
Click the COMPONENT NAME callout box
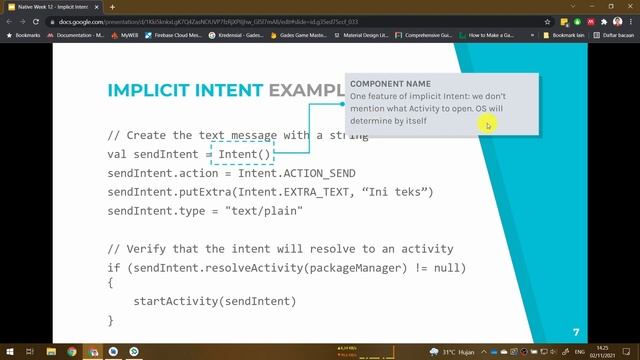[x=442, y=104]
